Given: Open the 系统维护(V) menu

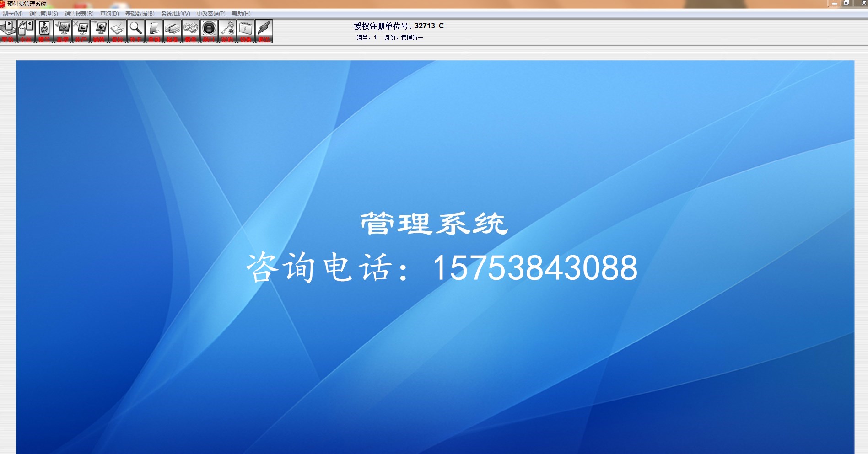Looking at the screenshot, I should [174, 13].
